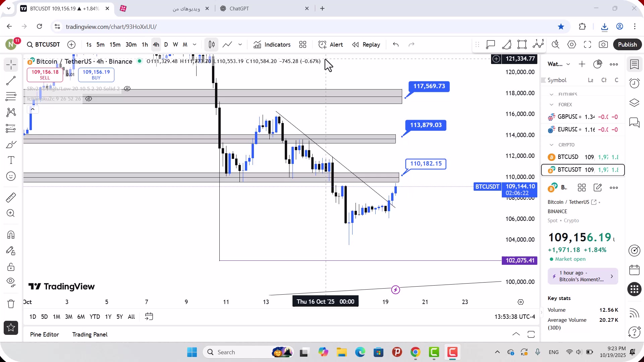Image resolution: width=644 pixels, height=362 pixels.
Task: Click the Publish button
Action: (x=627, y=45)
